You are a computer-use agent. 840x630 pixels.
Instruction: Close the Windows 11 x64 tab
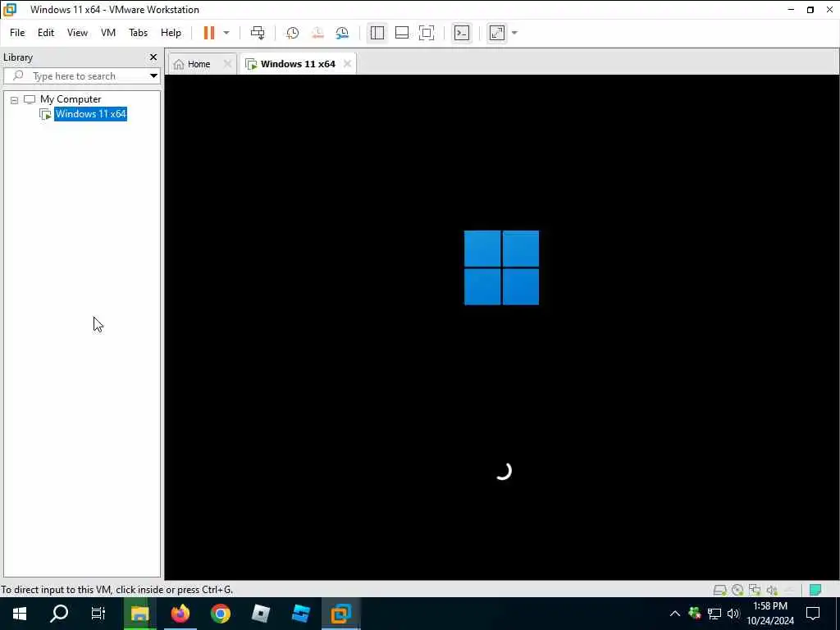point(347,64)
